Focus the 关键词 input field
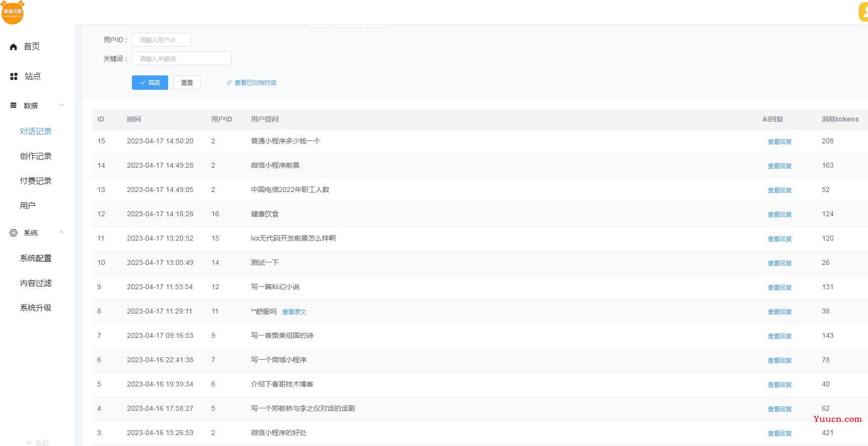 coord(182,59)
